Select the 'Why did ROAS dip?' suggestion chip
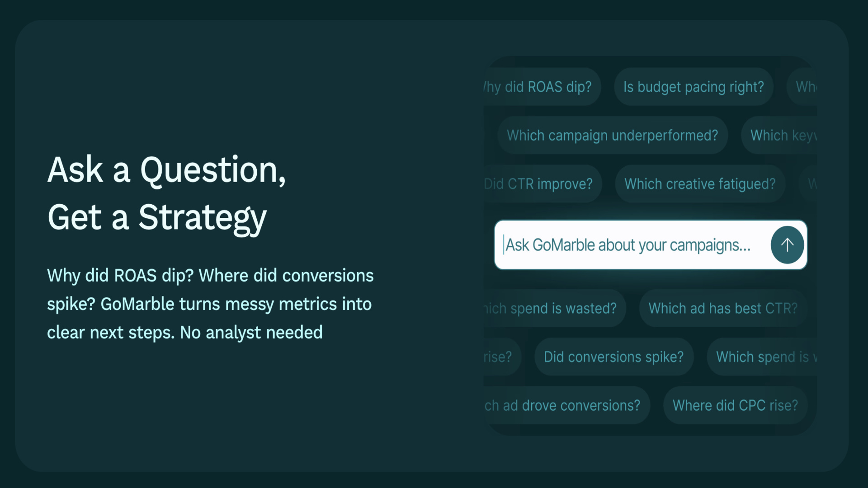 point(541,87)
